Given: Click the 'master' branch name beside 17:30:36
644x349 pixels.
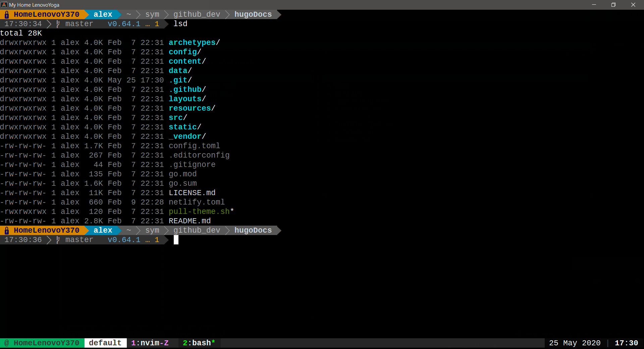Looking at the screenshot, I should 79,240.
